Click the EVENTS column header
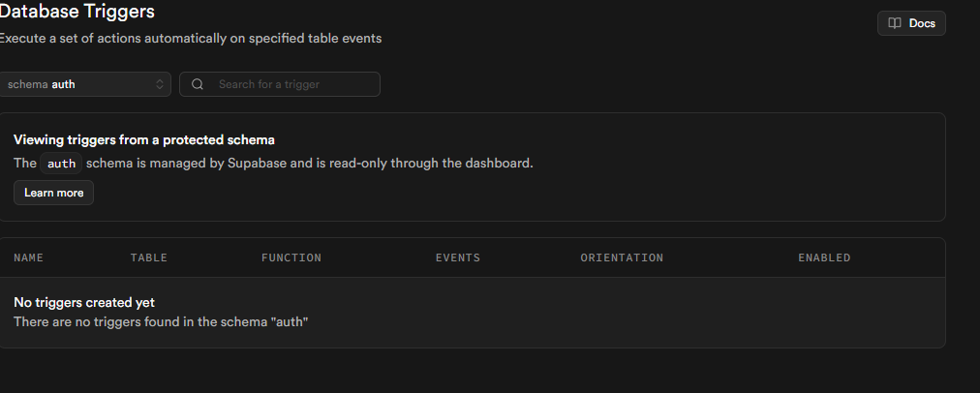Viewport: 980px width, 393px height. point(458,257)
